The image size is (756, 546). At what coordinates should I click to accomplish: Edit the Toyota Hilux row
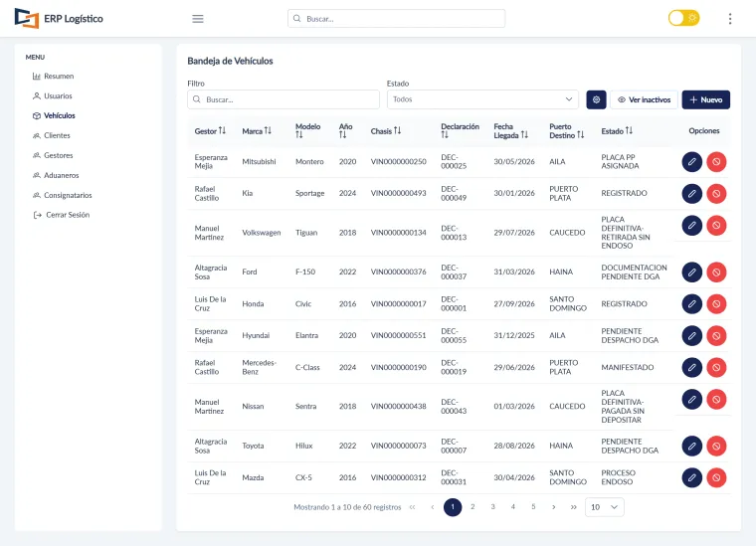tap(691, 447)
